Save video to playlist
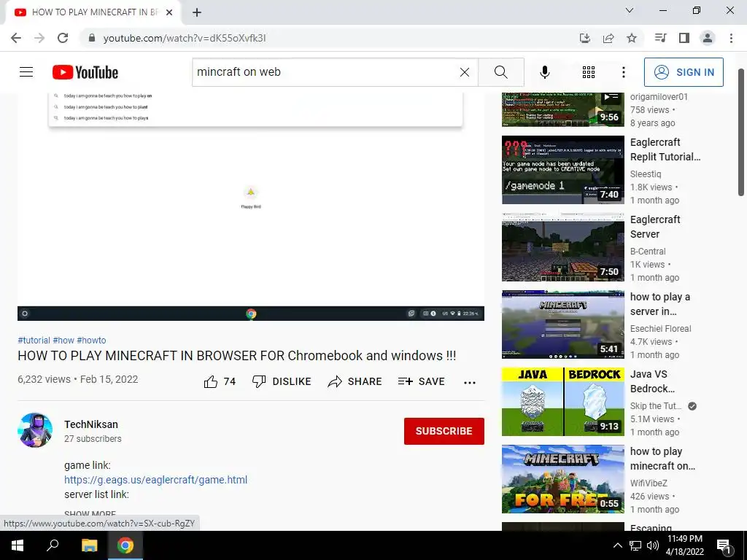This screenshot has height=560, width=747. click(421, 381)
